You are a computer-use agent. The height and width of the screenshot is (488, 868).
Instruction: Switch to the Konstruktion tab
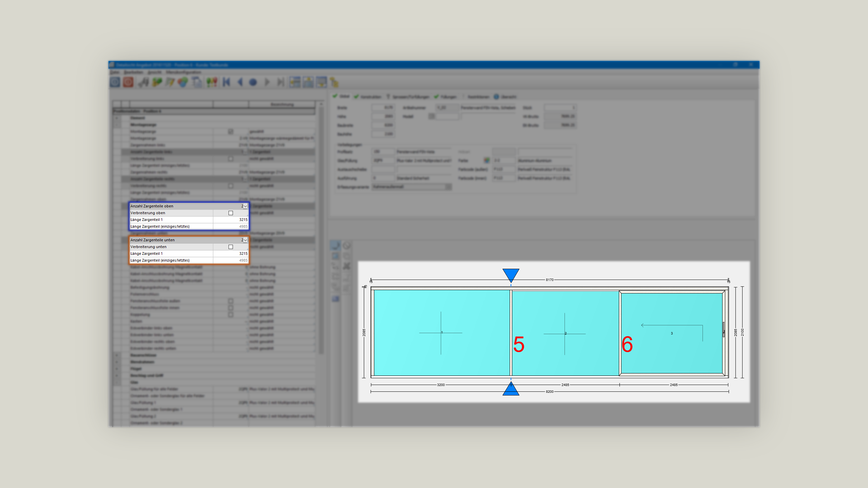point(368,97)
